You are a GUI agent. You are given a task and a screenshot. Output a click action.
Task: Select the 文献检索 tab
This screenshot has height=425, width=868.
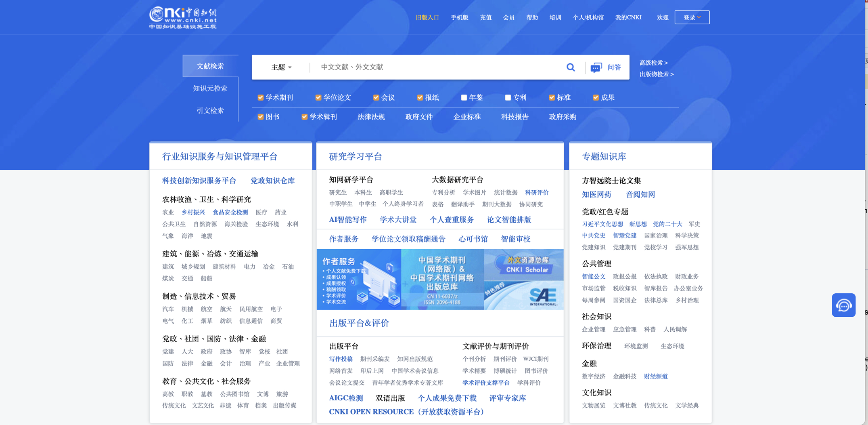point(210,66)
